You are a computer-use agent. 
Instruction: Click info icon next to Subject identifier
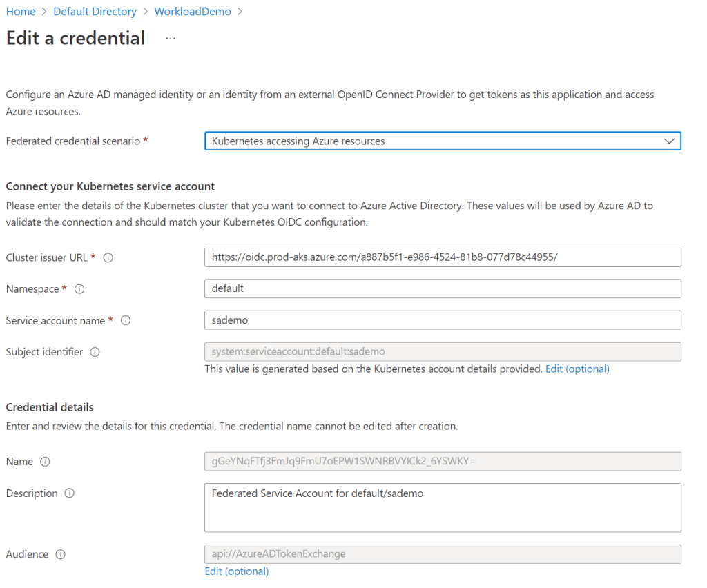tap(95, 352)
